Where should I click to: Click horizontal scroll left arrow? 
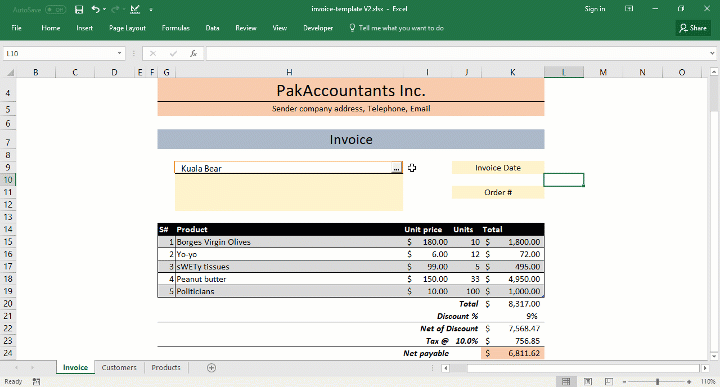click(x=445, y=368)
